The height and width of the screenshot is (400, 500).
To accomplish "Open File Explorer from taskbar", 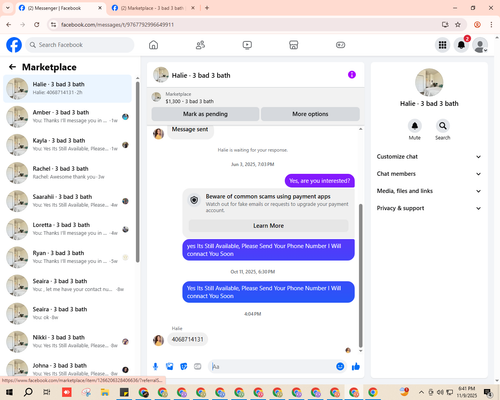I will click(x=105, y=392).
